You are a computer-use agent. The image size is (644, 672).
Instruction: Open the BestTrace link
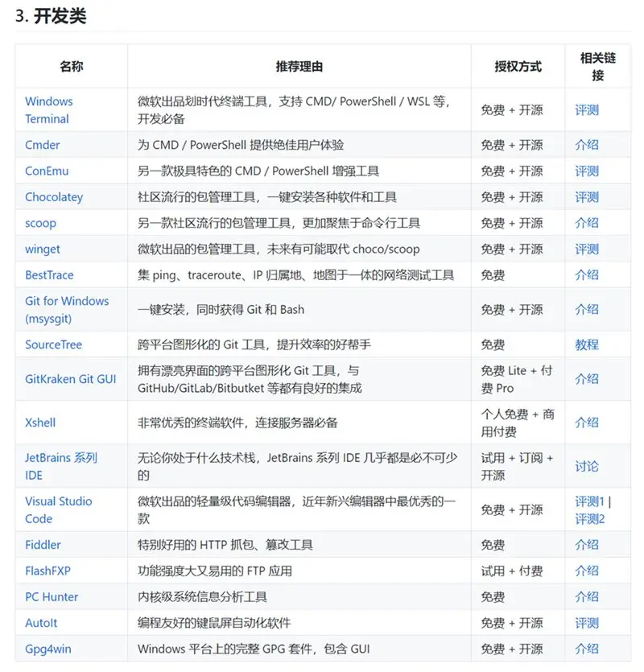pos(49,275)
